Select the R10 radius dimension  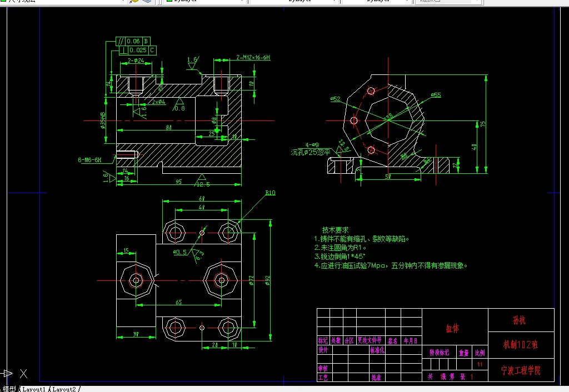click(x=271, y=193)
